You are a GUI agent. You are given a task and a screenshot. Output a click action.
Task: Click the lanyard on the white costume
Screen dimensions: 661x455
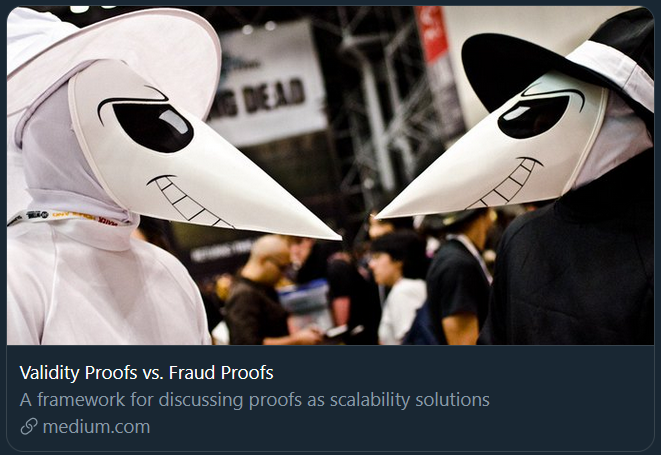(x=67, y=217)
